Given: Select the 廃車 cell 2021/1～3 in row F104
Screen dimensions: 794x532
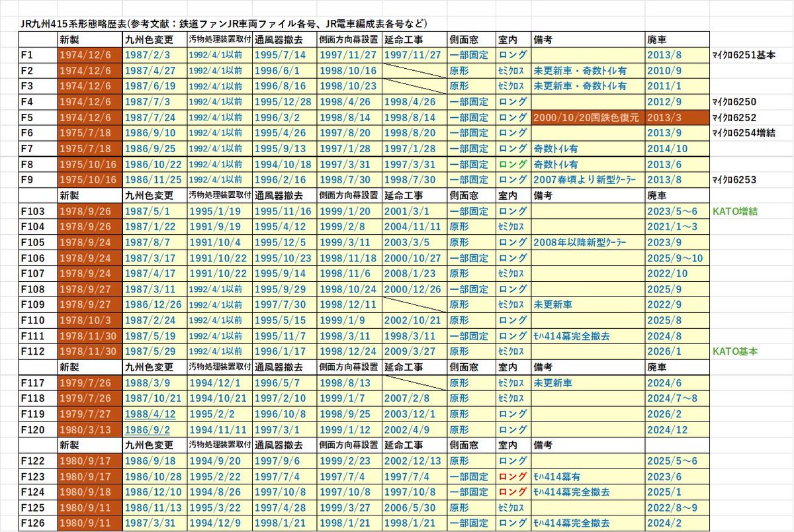Looking at the screenshot, I should click(x=678, y=227).
